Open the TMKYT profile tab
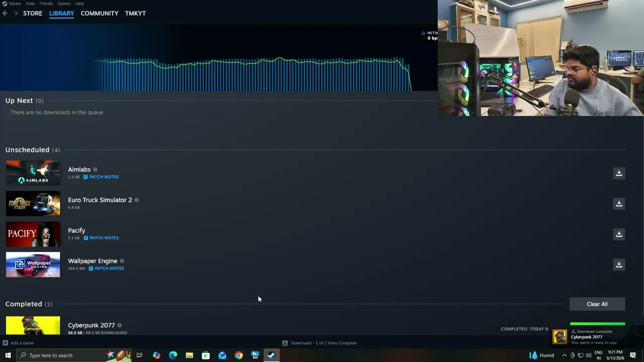 135,13
